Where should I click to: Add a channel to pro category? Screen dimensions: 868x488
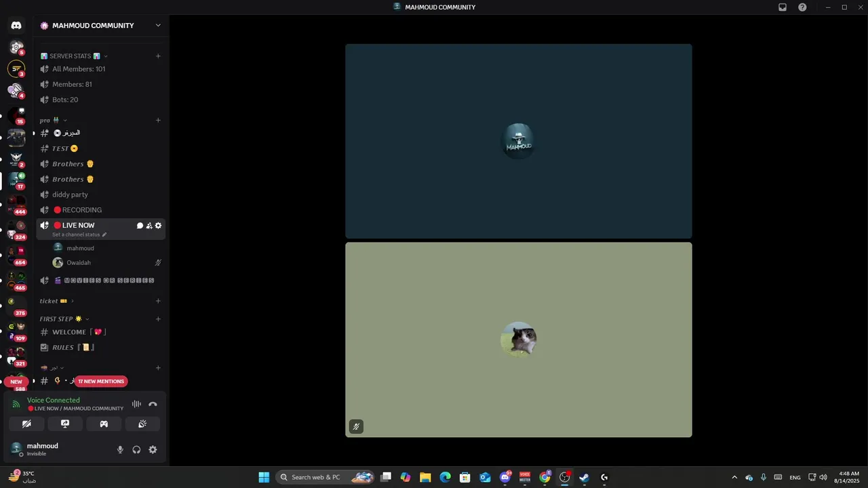158,120
